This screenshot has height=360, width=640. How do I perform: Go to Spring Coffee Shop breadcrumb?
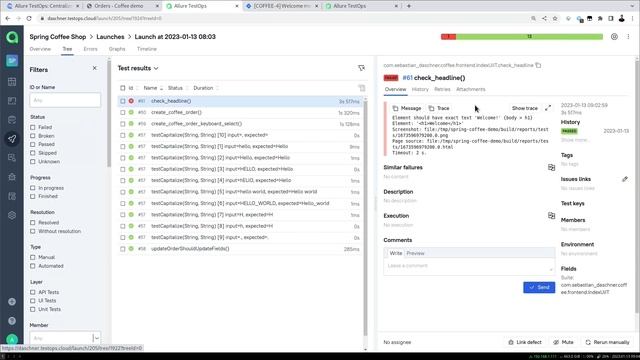58,37
